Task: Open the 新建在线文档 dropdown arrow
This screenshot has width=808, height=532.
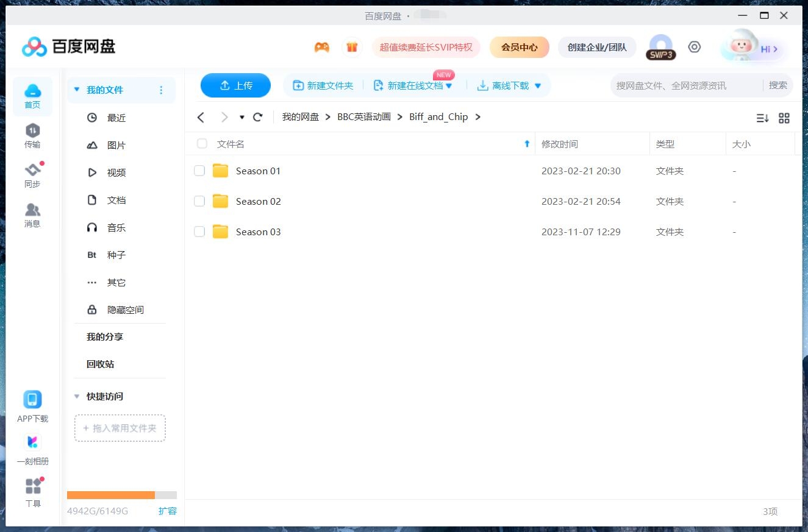Action: tap(449, 85)
